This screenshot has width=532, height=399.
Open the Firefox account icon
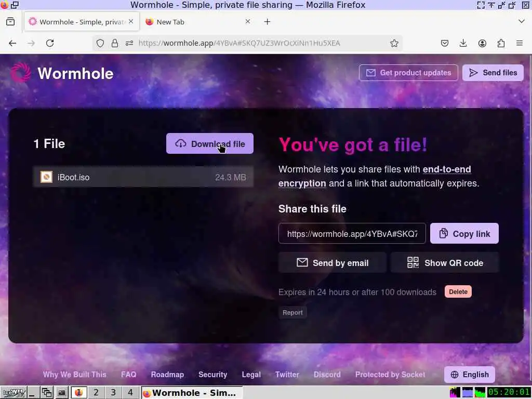[x=482, y=43]
